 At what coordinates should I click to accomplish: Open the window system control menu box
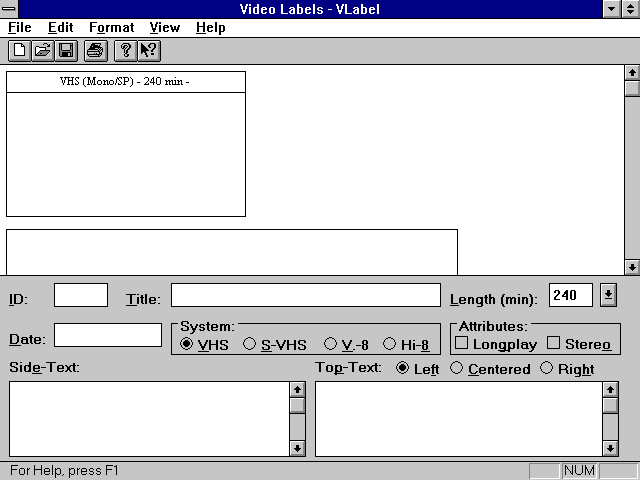[x=10, y=9]
